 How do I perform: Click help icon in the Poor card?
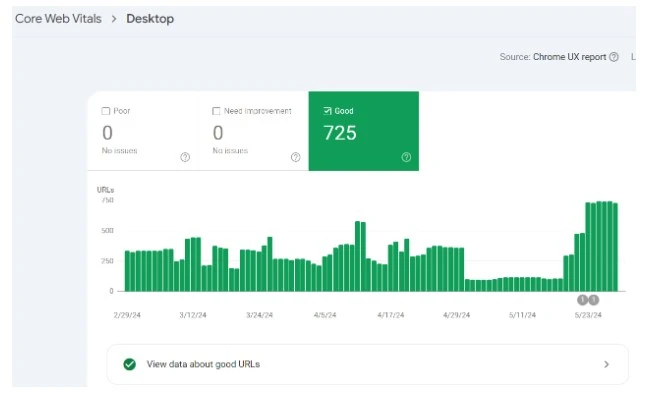click(185, 157)
